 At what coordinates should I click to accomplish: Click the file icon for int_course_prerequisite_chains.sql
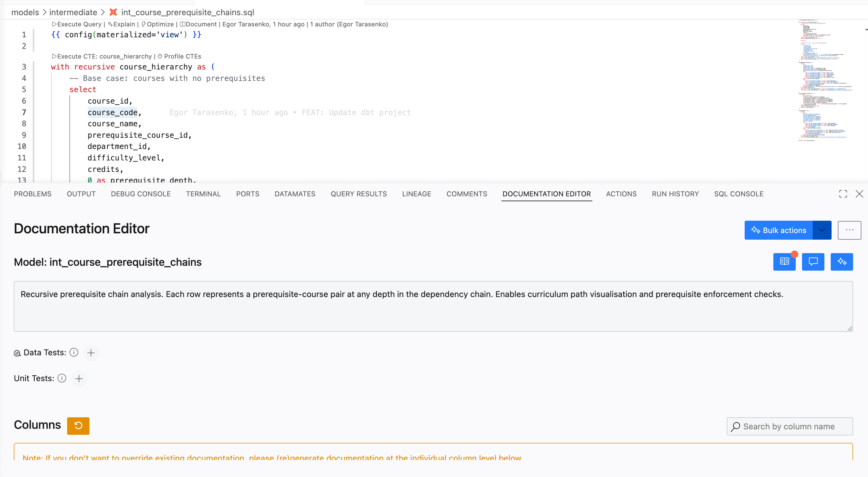(x=113, y=12)
